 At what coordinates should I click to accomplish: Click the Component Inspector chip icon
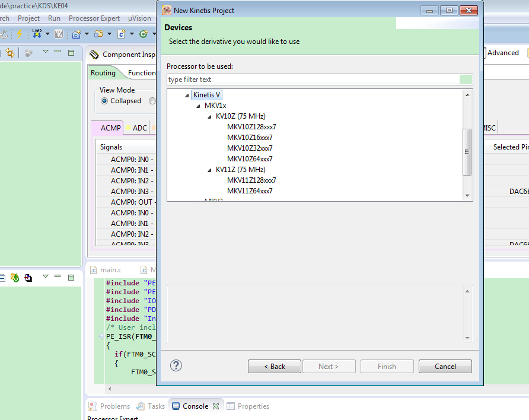(x=94, y=55)
